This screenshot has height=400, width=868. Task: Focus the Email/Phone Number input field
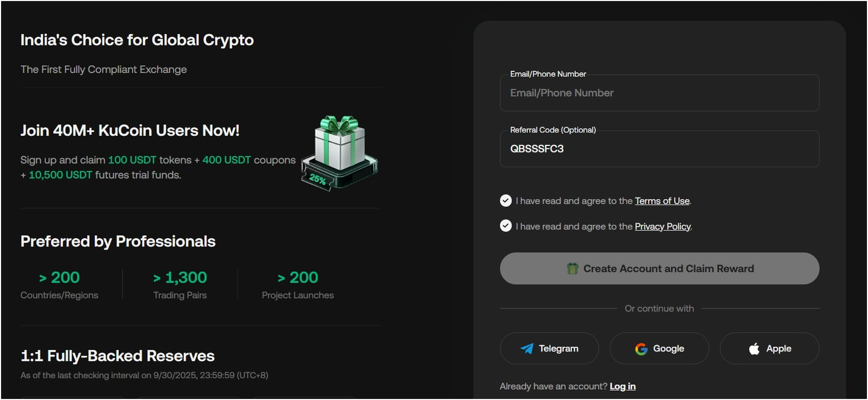coord(659,93)
